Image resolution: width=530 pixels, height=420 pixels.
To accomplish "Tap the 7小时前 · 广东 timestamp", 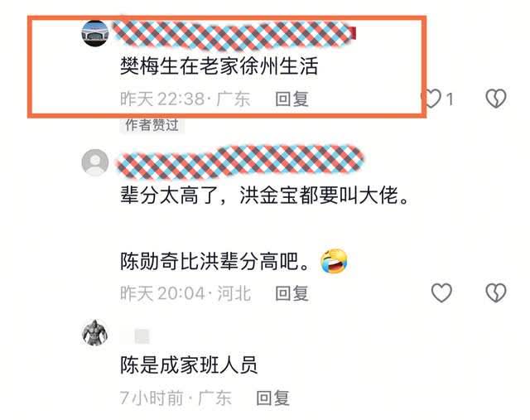I will [176, 398].
